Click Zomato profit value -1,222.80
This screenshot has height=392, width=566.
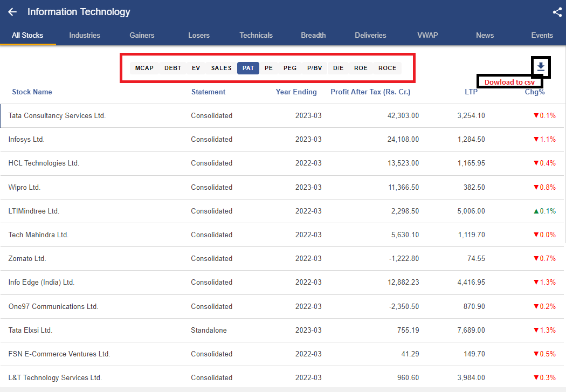[404, 259]
